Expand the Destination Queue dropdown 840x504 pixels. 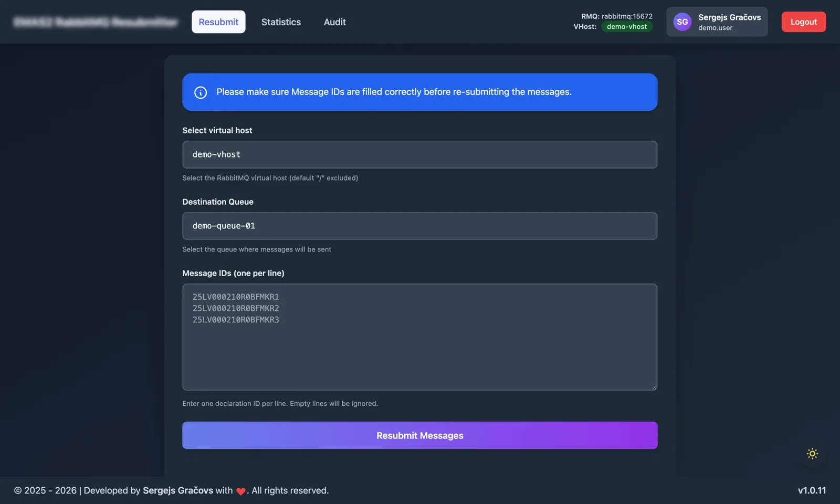tap(419, 226)
